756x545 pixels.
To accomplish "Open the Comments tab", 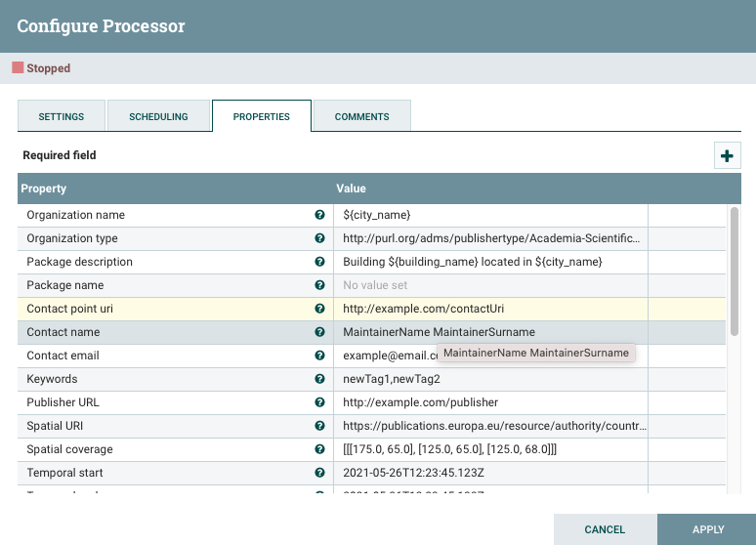I will (362, 116).
